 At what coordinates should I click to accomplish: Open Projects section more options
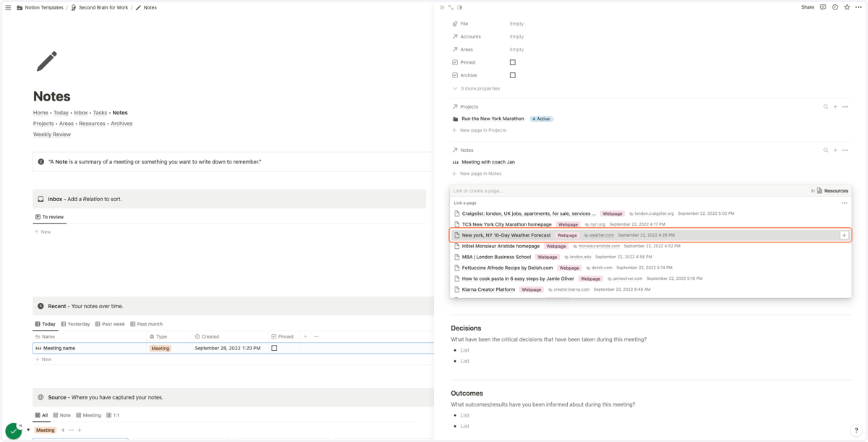[845, 107]
